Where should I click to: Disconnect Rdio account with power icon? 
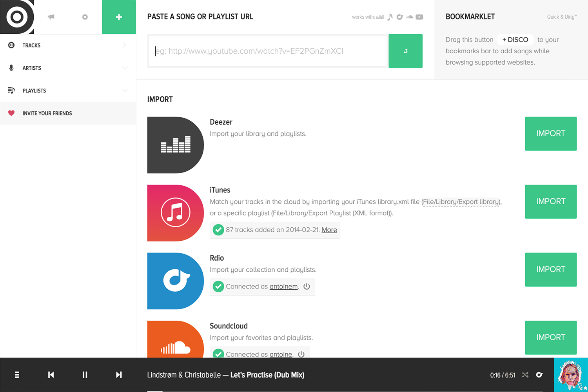(307, 287)
